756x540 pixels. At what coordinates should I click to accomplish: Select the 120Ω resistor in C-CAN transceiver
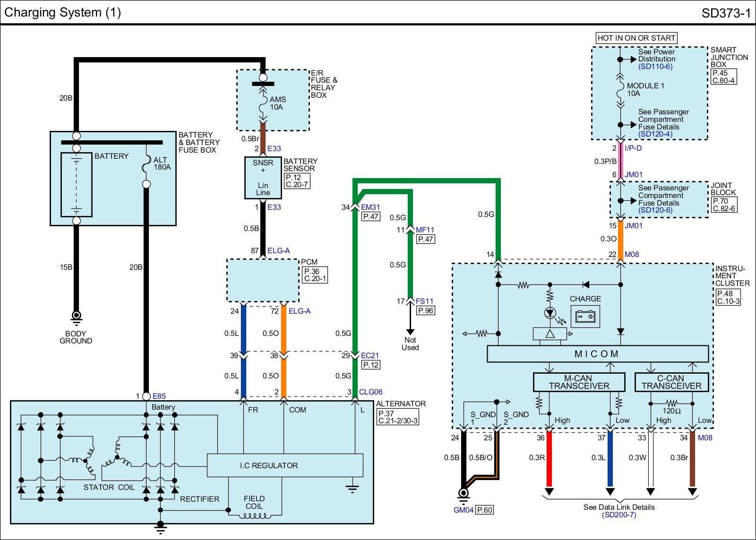[x=671, y=403]
